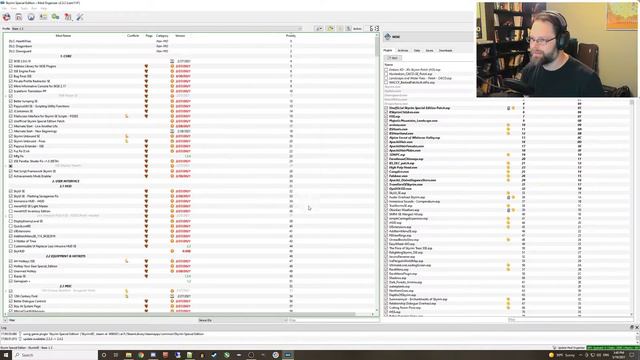Screen dimensions: 640x360
Task: Toggle Unofficial Skyrim Special Edition Patch mod checkbox
Action: 11,121
